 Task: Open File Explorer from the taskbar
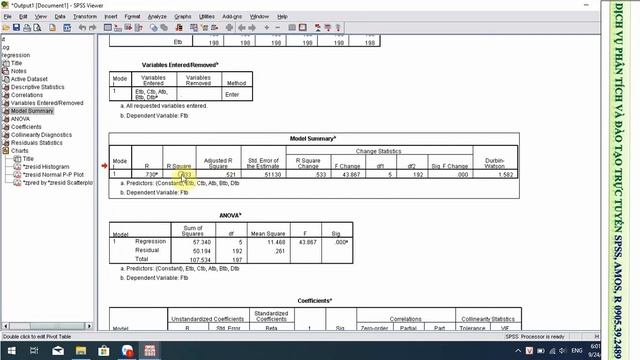tap(81, 351)
